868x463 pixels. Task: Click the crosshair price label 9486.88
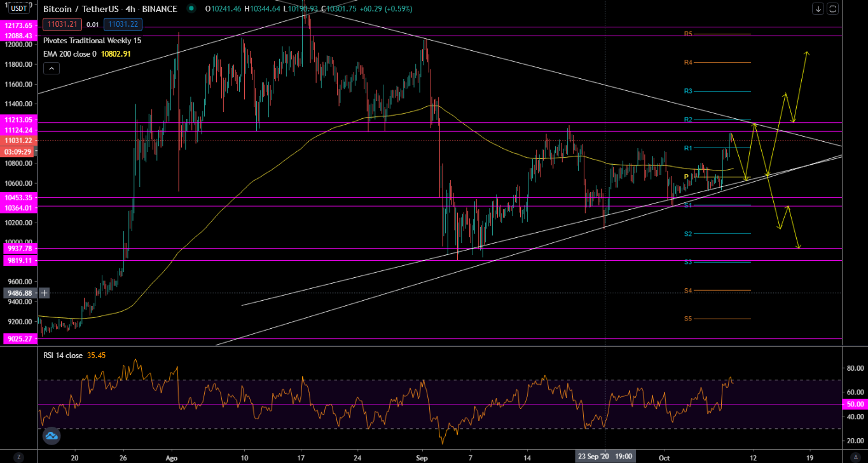[20, 293]
